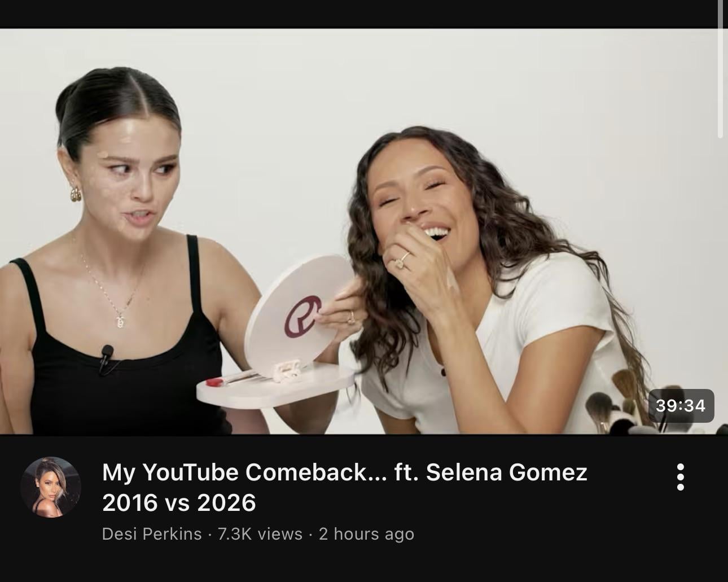Open the Desi Perkins channel avatar

(50, 487)
